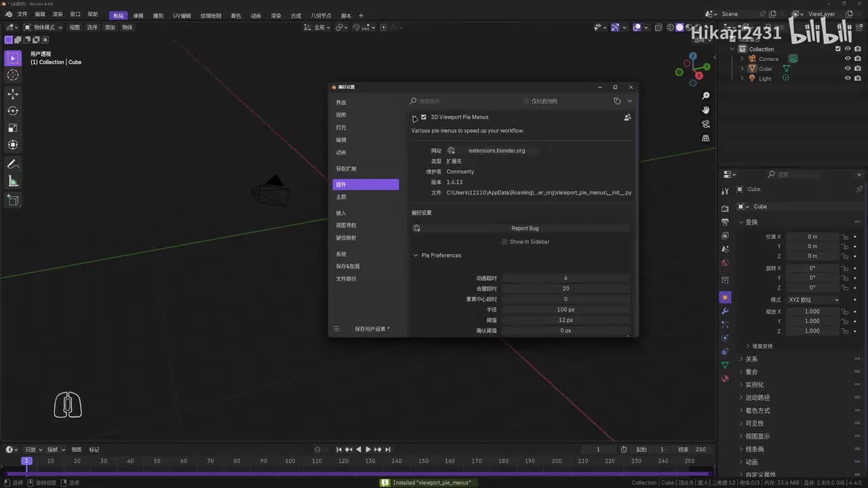
Task: Toggle the Collection exclude checkbox in outliner
Action: pyautogui.click(x=838, y=49)
